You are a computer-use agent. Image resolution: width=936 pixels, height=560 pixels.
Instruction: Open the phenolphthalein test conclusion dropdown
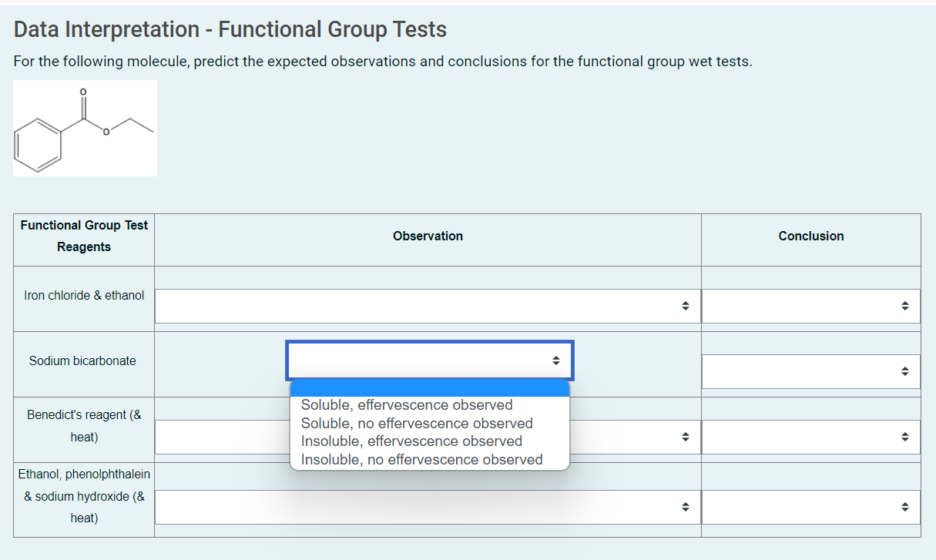pyautogui.click(x=810, y=507)
